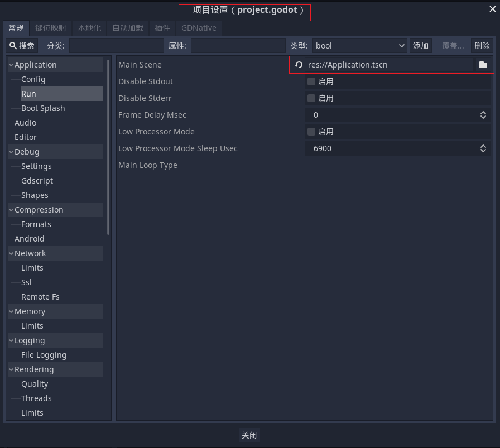Screen dimensions: 500x448
Task: Click the Main Loop Type label
Action: coord(148,165)
